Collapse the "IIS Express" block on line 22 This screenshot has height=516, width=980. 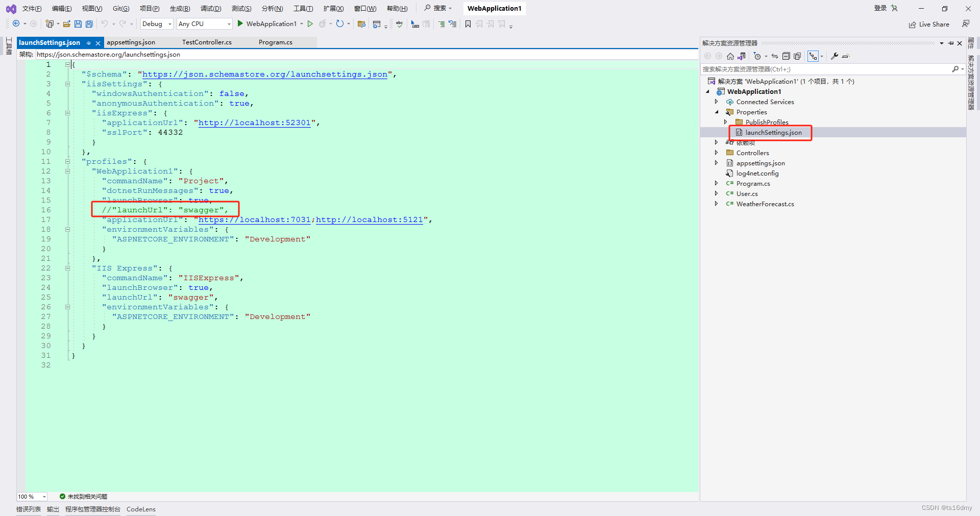67,268
